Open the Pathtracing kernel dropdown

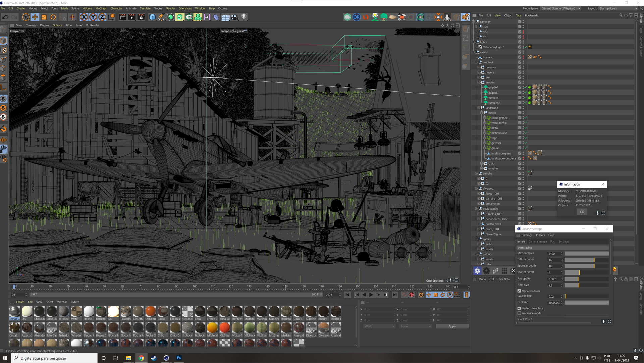[562, 248]
